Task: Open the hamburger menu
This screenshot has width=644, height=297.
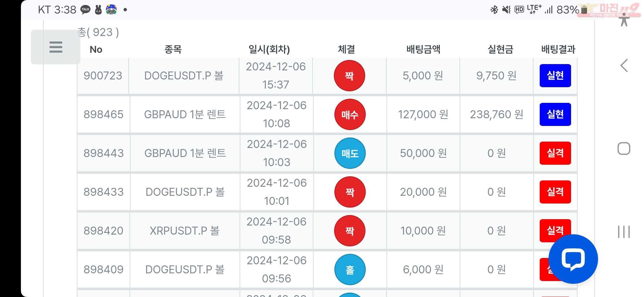Action: pos(56,47)
